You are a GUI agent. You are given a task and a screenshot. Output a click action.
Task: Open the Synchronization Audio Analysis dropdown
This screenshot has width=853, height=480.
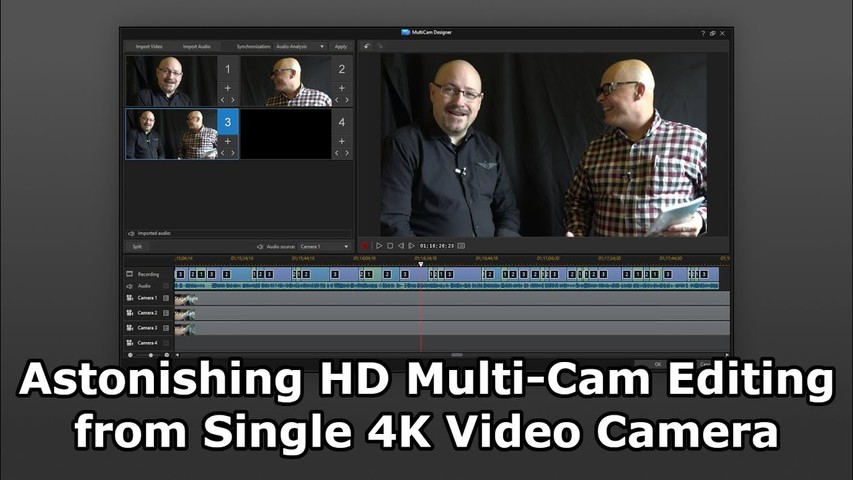[x=300, y=46]
